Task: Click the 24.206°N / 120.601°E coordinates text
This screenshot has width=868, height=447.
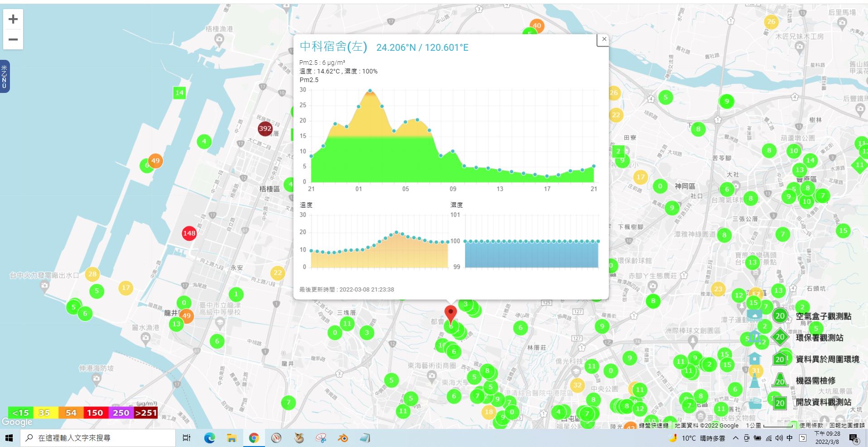Action: (422, 48)
